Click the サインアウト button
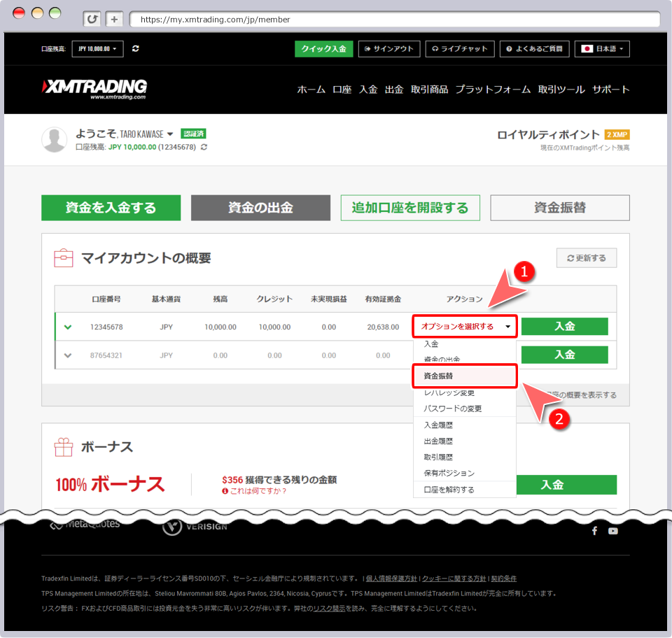Screen dimensions: 672x638 (x=389, y=49)
